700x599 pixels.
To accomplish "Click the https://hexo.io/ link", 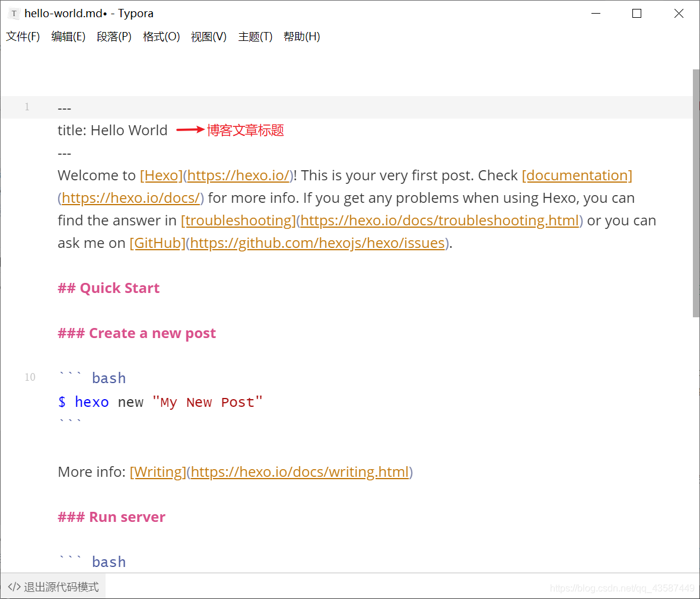I will coord(238,176).
